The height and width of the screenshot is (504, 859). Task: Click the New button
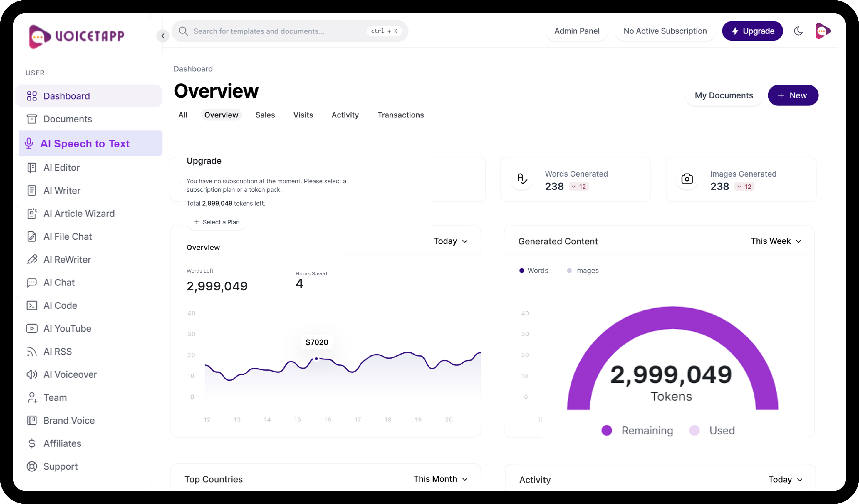coord(793,95)
